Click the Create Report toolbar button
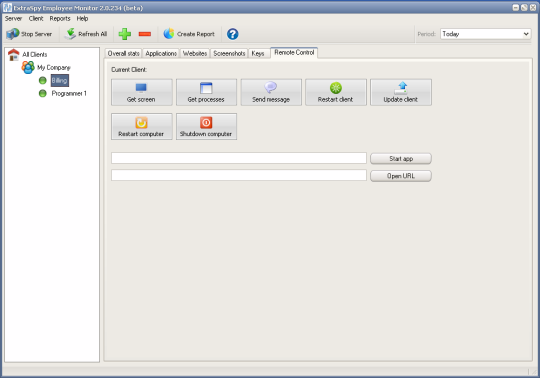The width and height of the screenshot is (540, 378). [x=189, y=34]
